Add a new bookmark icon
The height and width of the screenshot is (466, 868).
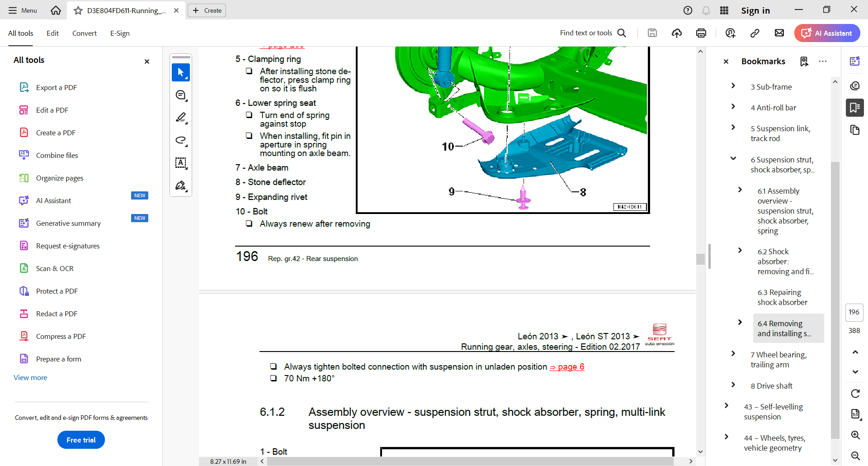click(804, 62)
